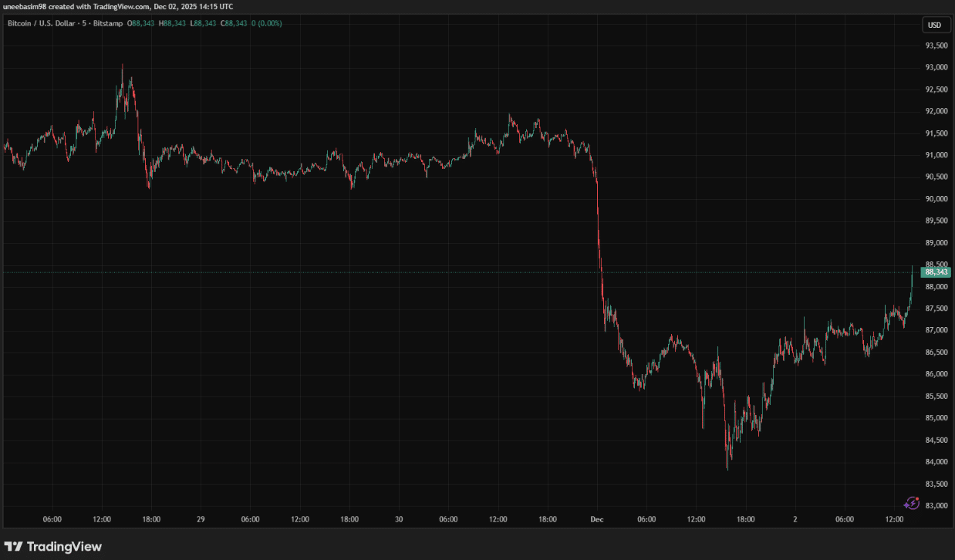
Task: Click the 30 date label on time axis
Action: coord(399,520)
